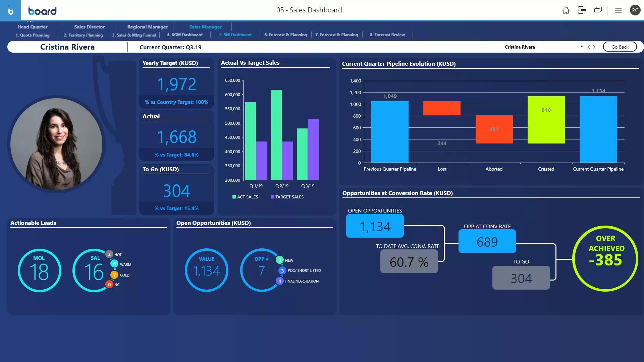Expand the Sales Manager tab menu
Screen dimensions: 644x362
(x=205, y=26)
